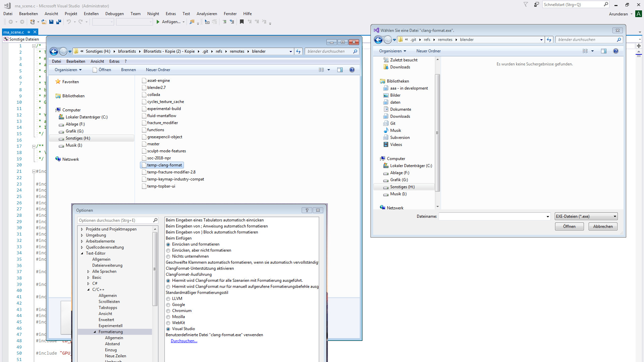
Task: Open the Extras menu in Explorer window
Action: tap(114, 61)
